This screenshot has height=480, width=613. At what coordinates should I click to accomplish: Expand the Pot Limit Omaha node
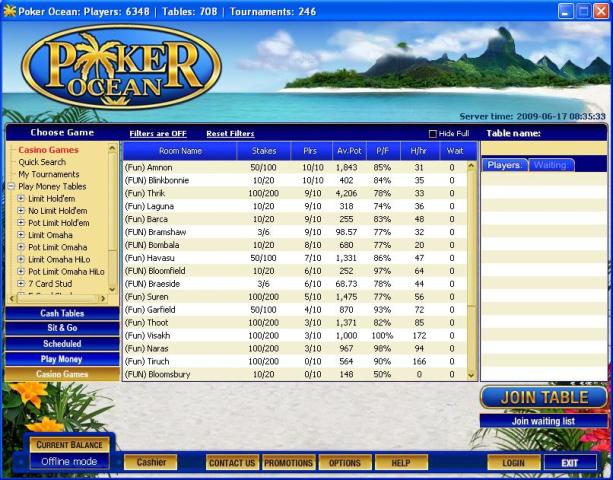click(x=21, y=247)
